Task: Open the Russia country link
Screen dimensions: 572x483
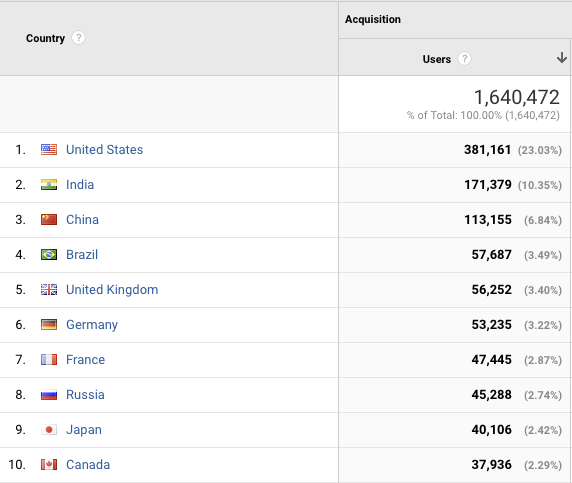Action: coord(85,395)
